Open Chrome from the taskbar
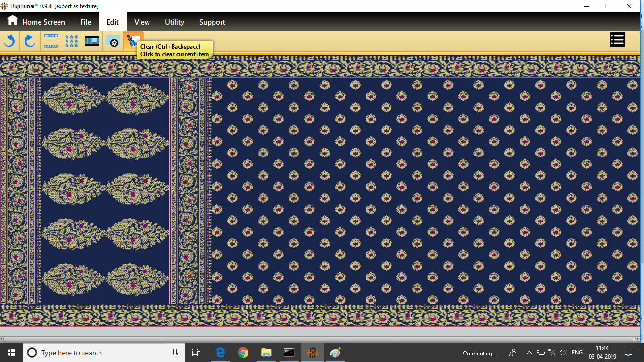644x362 pixels. click(x=243, y=353)
